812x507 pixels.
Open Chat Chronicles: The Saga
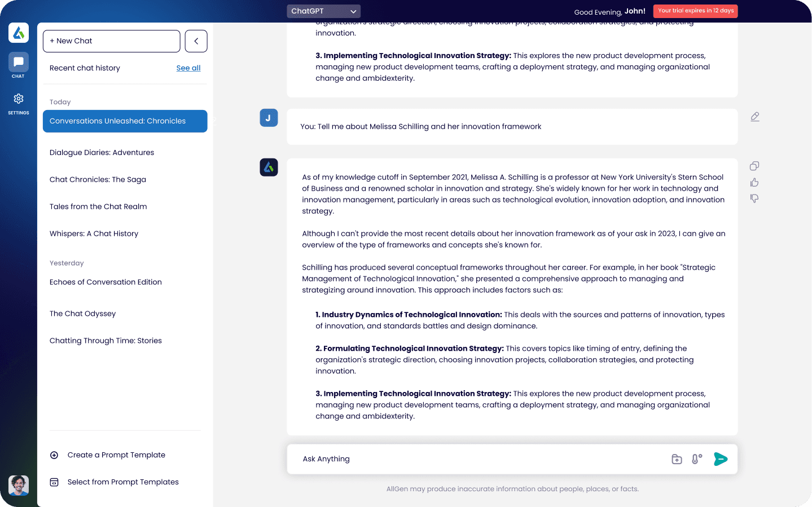click(98, 180)
